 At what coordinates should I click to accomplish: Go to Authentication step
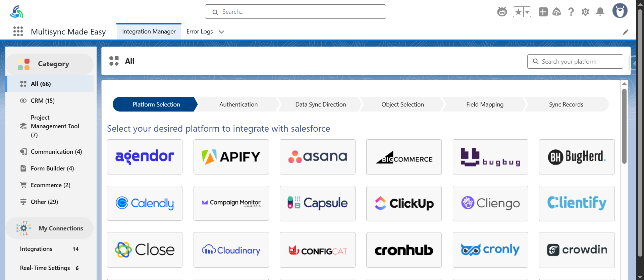(238, 104)
